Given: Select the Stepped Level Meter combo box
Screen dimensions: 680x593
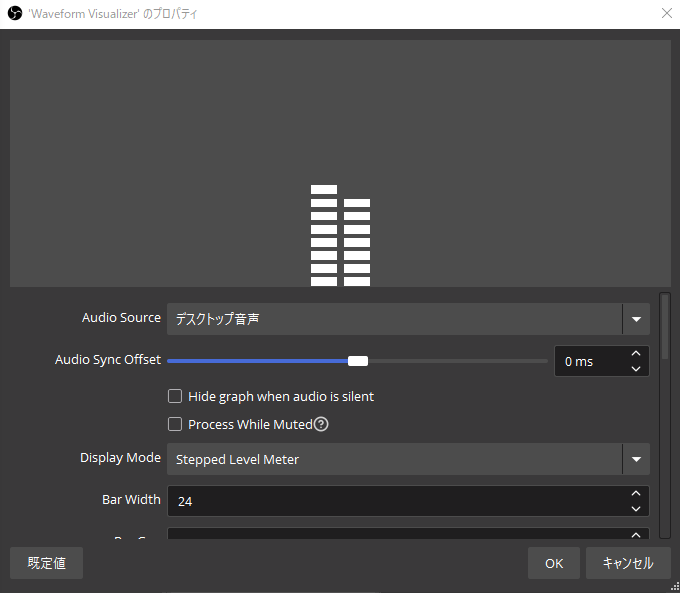Looking at the screenshot, I should coord(395,459).
